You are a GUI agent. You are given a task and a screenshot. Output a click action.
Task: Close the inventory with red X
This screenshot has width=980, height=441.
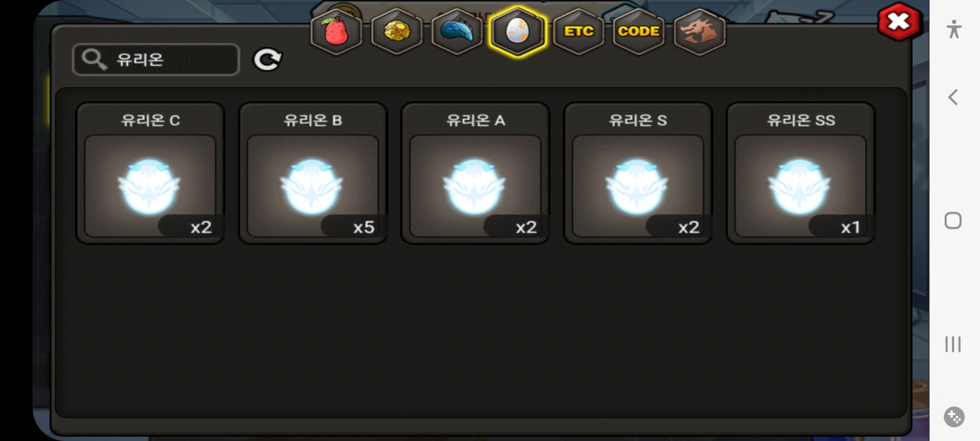tap(899, 22)
